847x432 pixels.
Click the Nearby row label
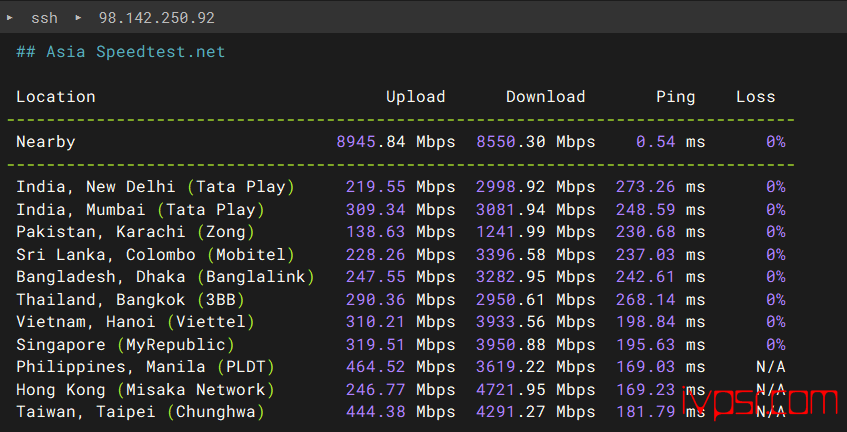point(46,142)
